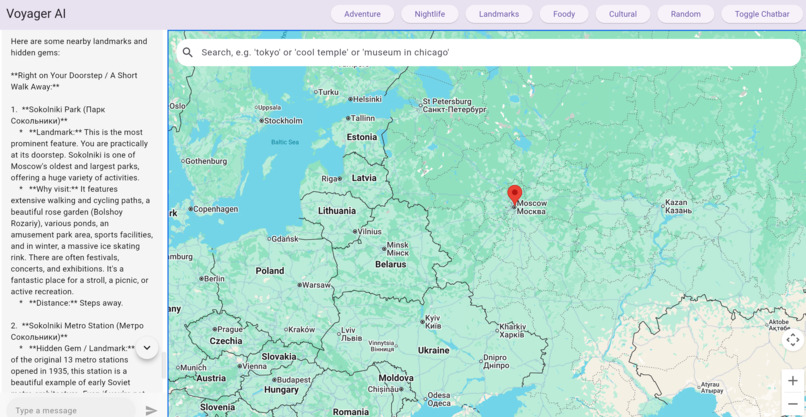Select the Foody category
This screenshot has height=417, width=806.
(x=564, y=14)
